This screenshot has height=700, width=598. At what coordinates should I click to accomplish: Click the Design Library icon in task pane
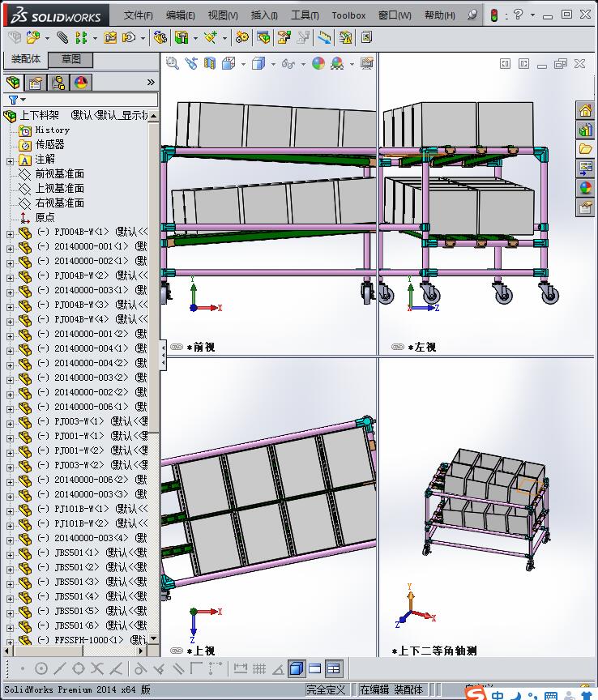click(x=586, y=130)
